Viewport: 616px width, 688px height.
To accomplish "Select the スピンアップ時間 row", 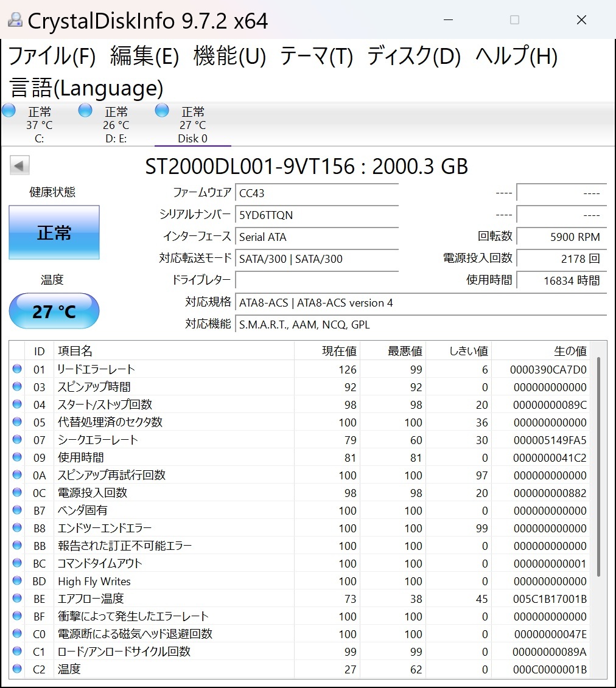I will point(299,387).
